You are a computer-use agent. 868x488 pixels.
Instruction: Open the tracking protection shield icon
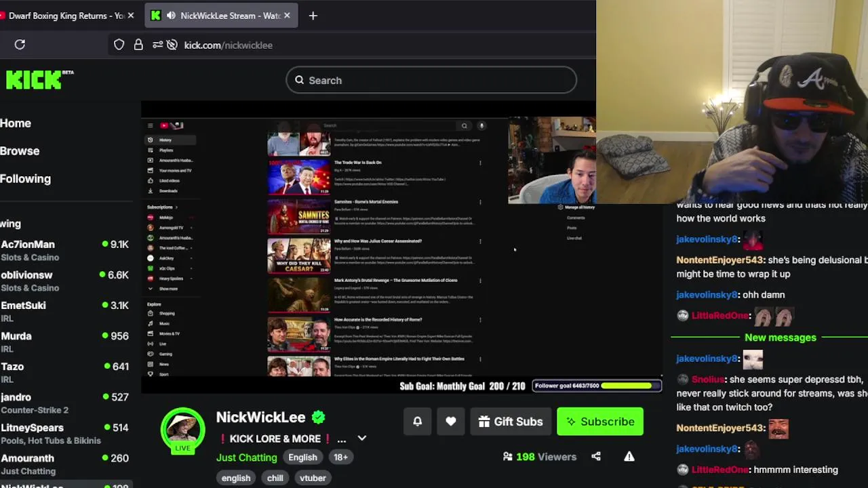119,45
